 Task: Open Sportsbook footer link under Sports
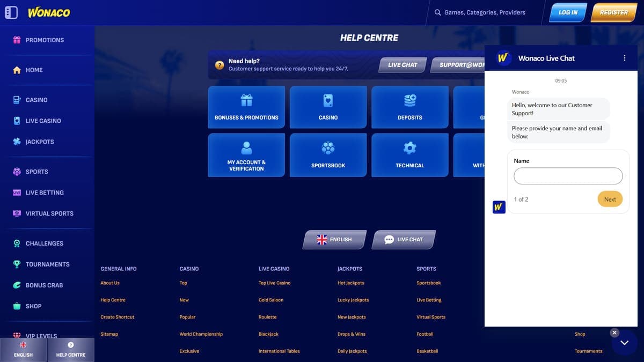click(429, 283)
